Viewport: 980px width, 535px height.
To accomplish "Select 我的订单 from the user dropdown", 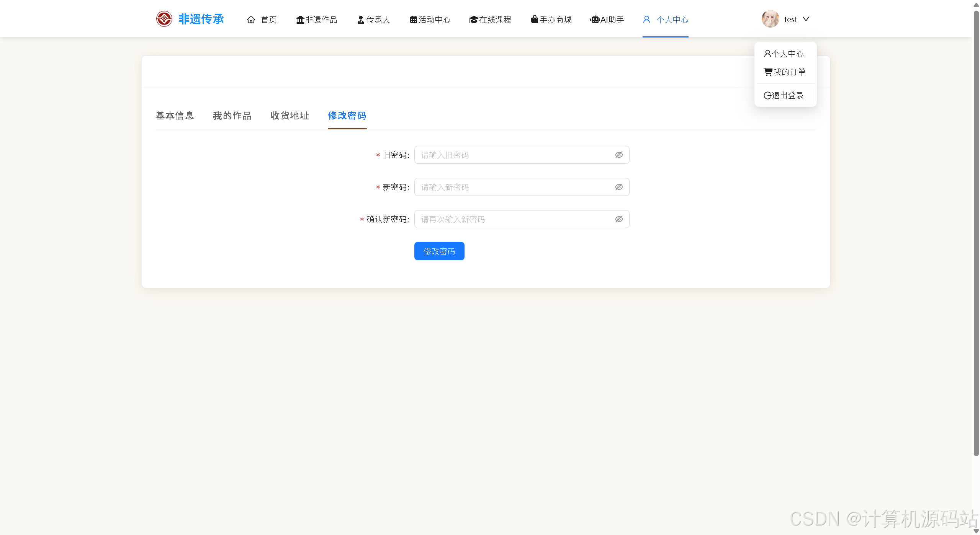I will [x=785, y=72].
